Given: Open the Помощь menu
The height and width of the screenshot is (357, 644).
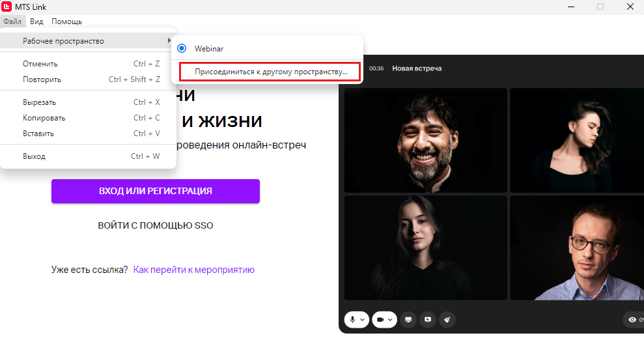Looking at the screenshot, I should tap(66, 21).
